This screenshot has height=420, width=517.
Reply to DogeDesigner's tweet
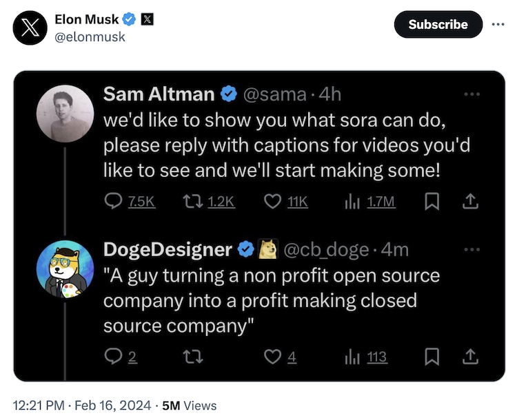coord(112,357)
